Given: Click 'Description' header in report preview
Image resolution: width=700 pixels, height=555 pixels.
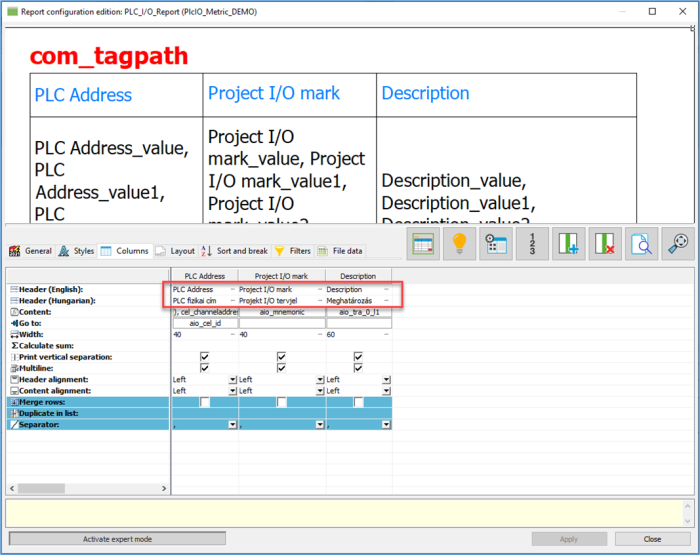Looking at the screenshot, I should tap(425, 93).
